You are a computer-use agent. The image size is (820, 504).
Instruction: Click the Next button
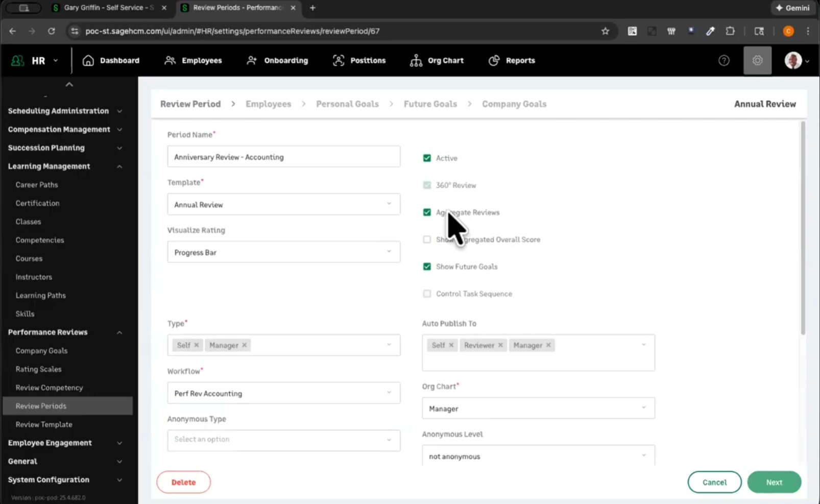click(x=774, y=482)
